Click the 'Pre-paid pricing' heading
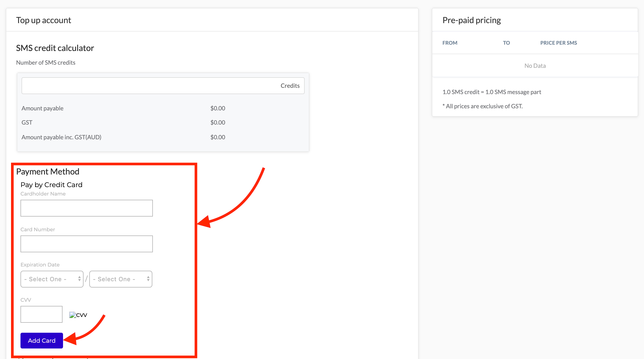Image resolution: width=644 pixels, height=359 pixels. pyautogui.click(x=471, y=20)
